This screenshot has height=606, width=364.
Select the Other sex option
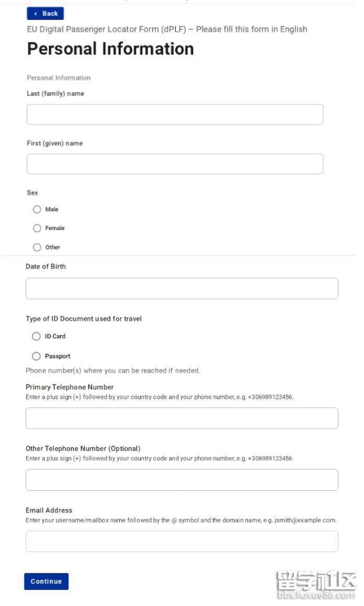pyautogui.click(x=37, y=247)
